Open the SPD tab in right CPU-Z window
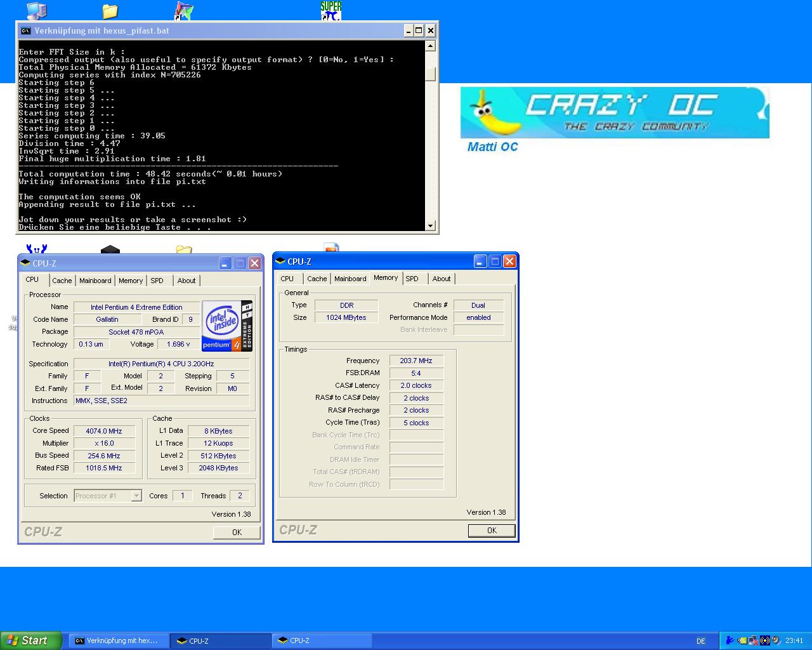This screenshot has height=650, width=812. click(x=412, y=279)
